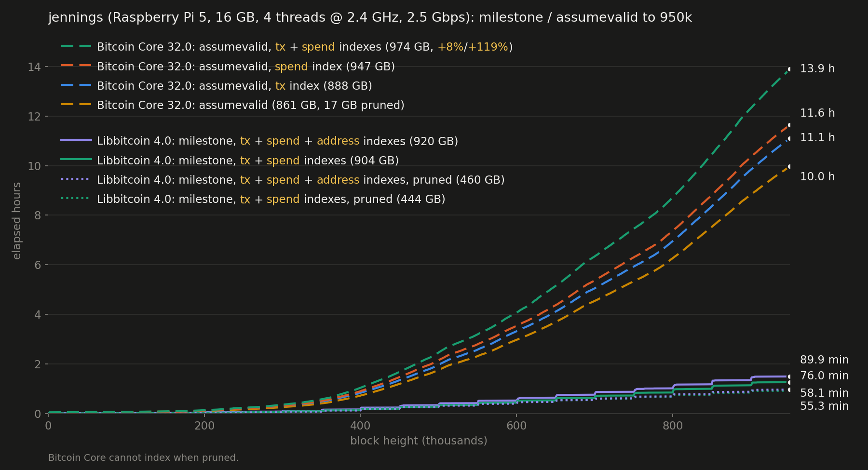Click the chart title mentioning jennings Raspberry Pi 5
The width and height of the screenshot is (868, 470).
point(370,18)
